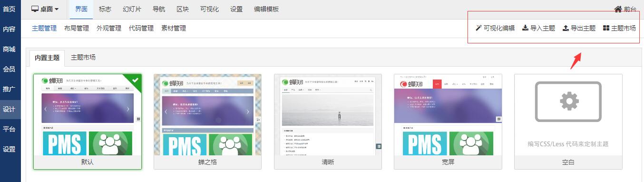Screen dimensions: 644x182
Task: Go to 布局管理 submenu link
Action: pyautogui.click(x=77, y=28)
